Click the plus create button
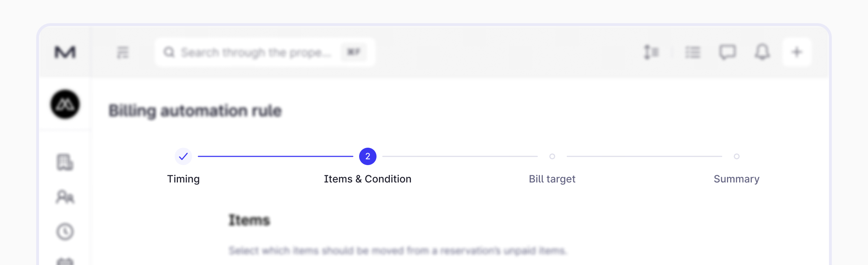Image resolution: width=868 pixels, height=265 pixels. tap(797, 52)
